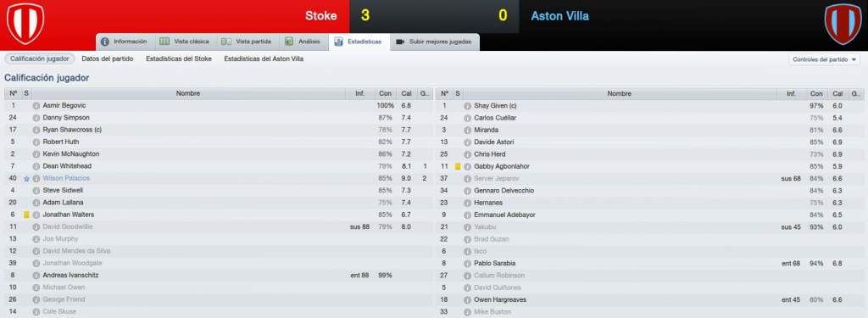Click the Stoke club crest icon
This screenshot has height=318, width=868.
pyautogui.click(x=25, y=23)
